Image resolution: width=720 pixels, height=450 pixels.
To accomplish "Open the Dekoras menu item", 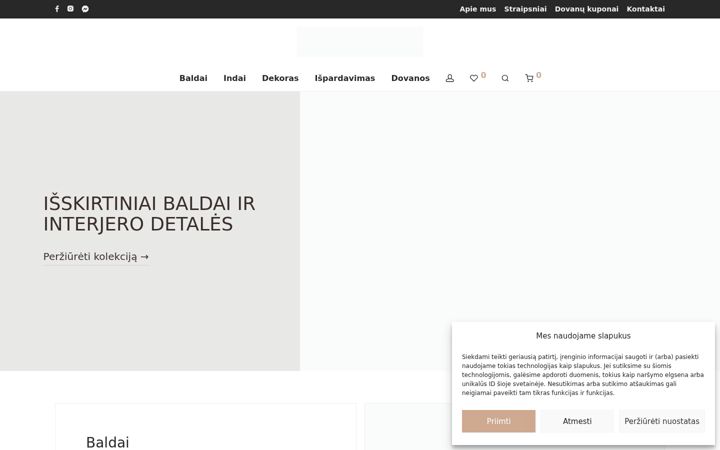I will 280,78.
